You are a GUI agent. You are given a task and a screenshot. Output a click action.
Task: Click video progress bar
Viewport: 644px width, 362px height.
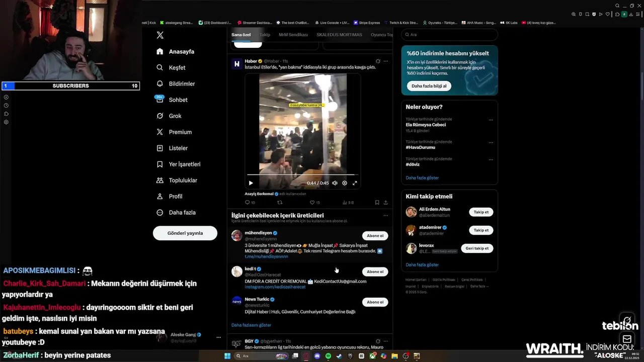coord(302,174)
